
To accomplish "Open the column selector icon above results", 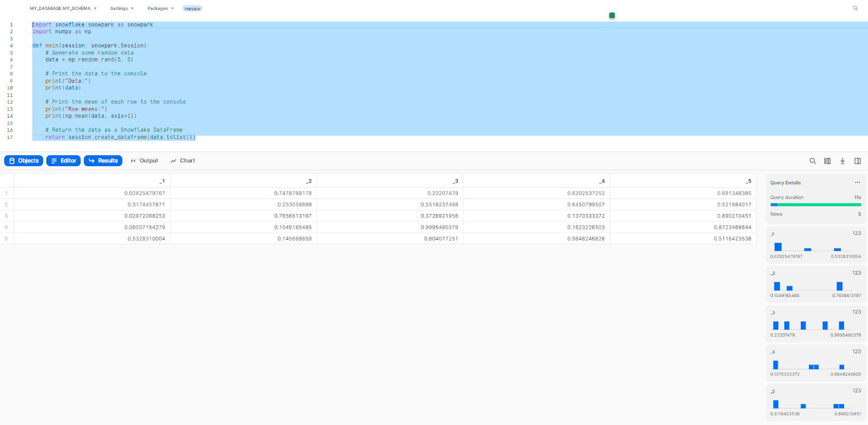I will point(827,161).
